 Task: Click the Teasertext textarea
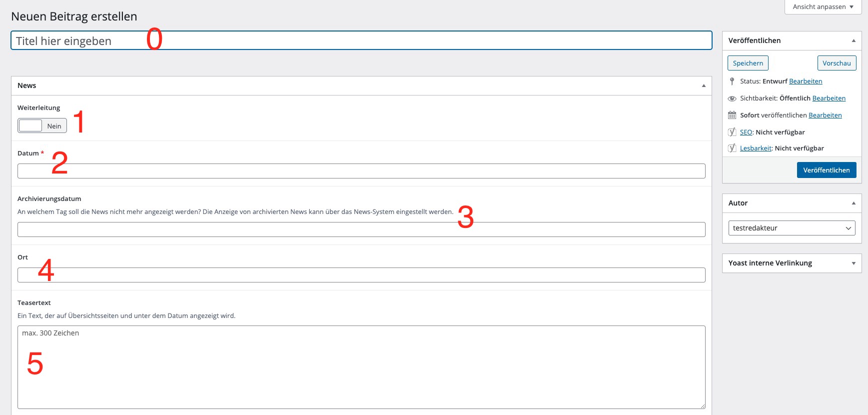click(361, 367)
